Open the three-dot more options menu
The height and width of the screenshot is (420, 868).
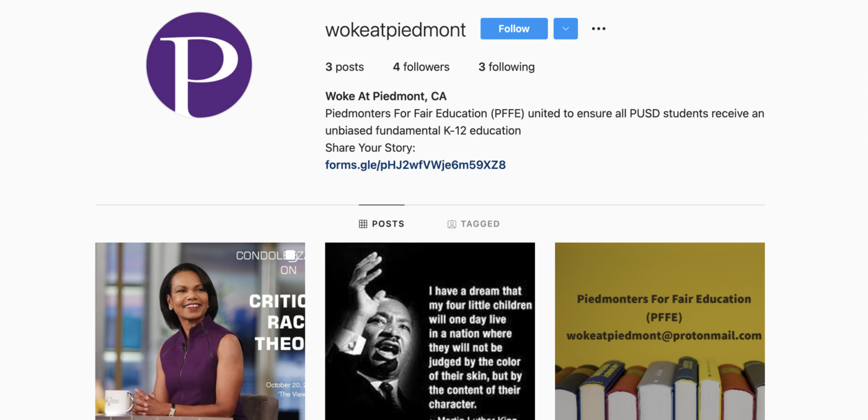[x=598, y=28]
